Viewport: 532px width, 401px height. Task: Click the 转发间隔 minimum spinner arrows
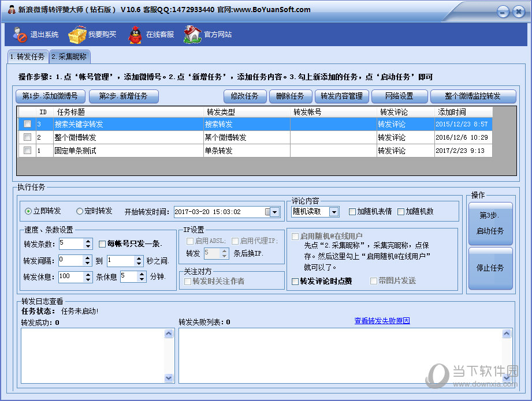(x=88, y=260)
